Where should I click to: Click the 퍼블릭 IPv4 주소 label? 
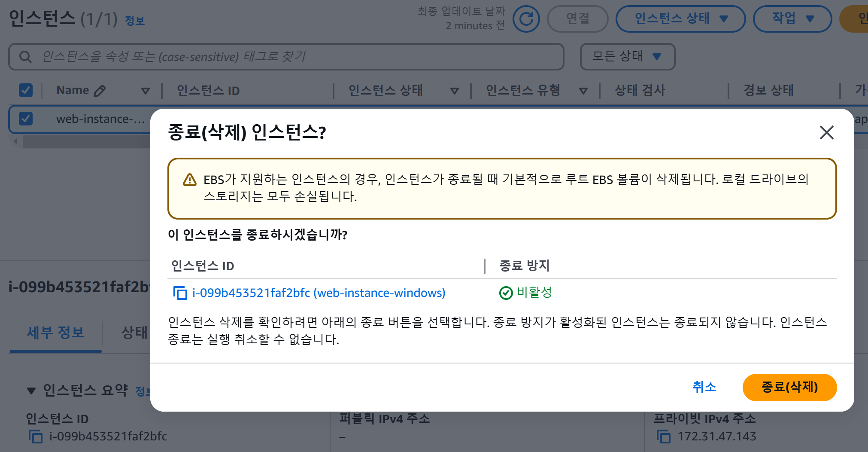(x=385, y=418)
